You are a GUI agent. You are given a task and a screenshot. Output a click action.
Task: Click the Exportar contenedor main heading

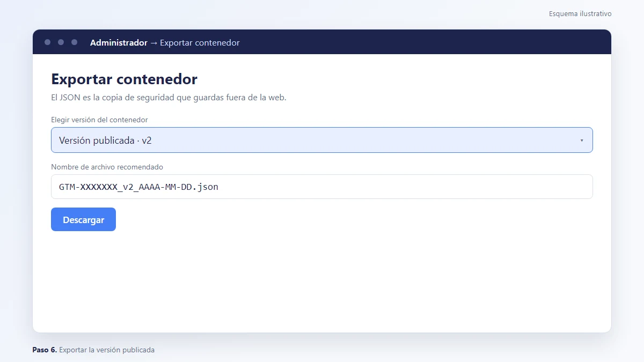pos(124,79)
